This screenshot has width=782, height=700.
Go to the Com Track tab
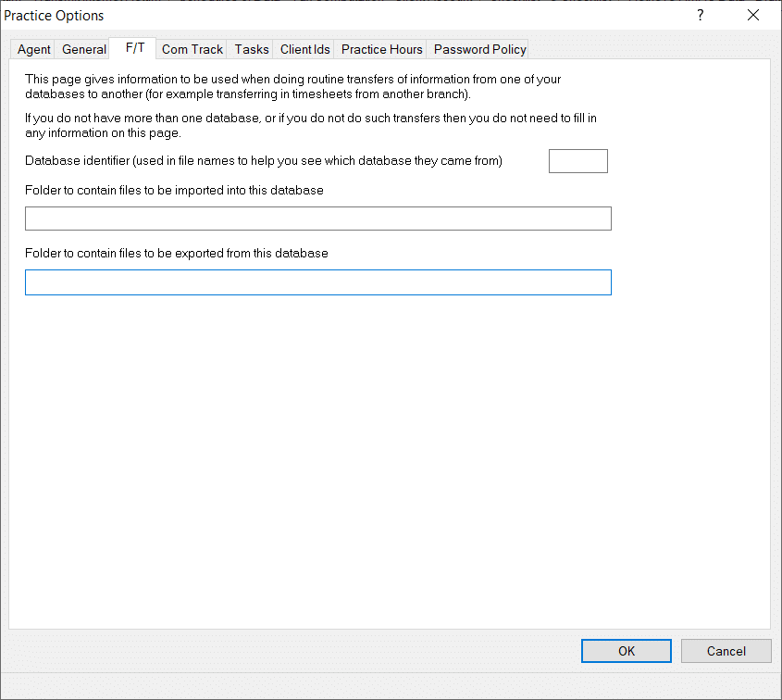pyautogui.click(x=192, y=49)
